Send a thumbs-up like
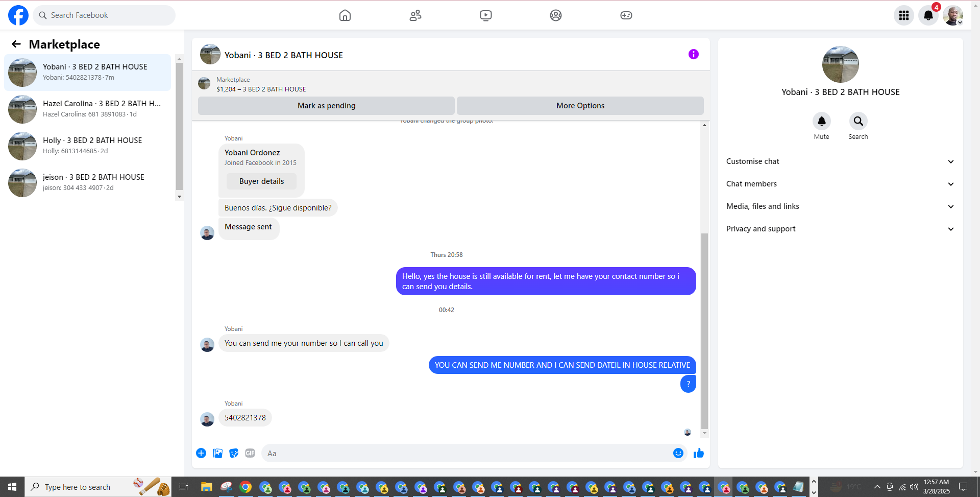The image size is (980, 497). (699, 453)
